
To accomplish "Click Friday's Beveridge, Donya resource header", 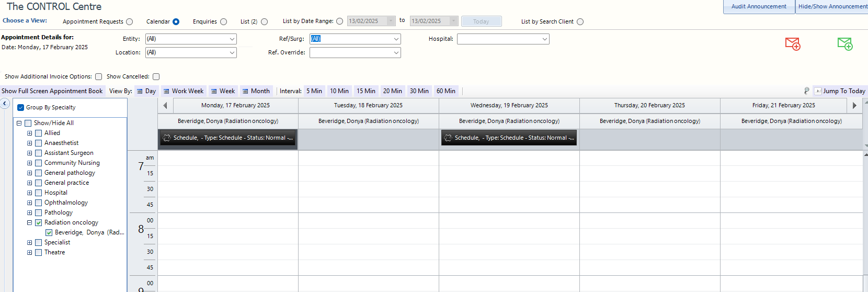I will 791,121.
